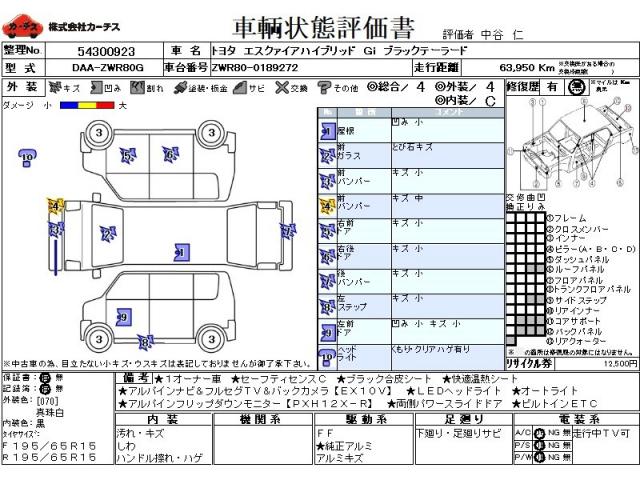Select NG in the P/S row
This screenshot has height=480, width=640.
[553, 445]
